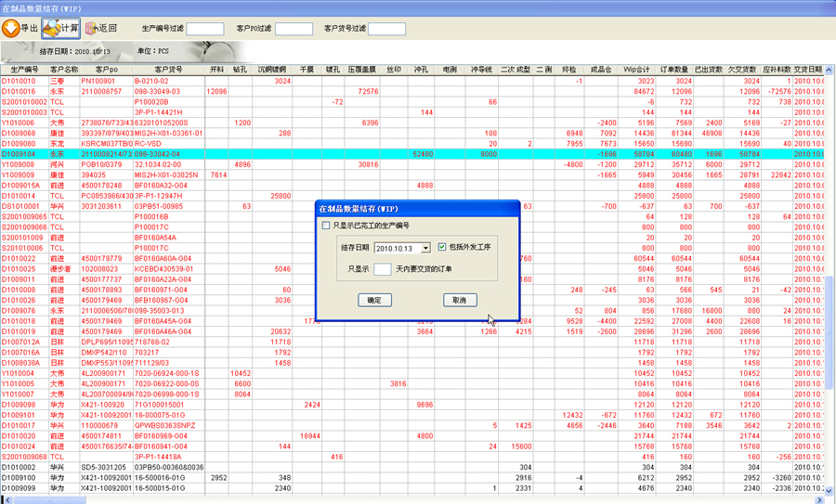
Task: Click the value 52480 in highlighted row
Action: coord(423,154)
